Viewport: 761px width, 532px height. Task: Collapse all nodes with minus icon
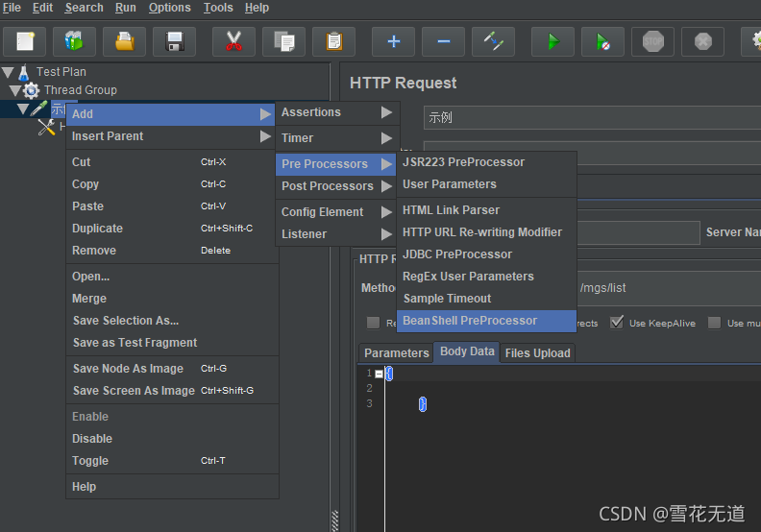(444, 41)
